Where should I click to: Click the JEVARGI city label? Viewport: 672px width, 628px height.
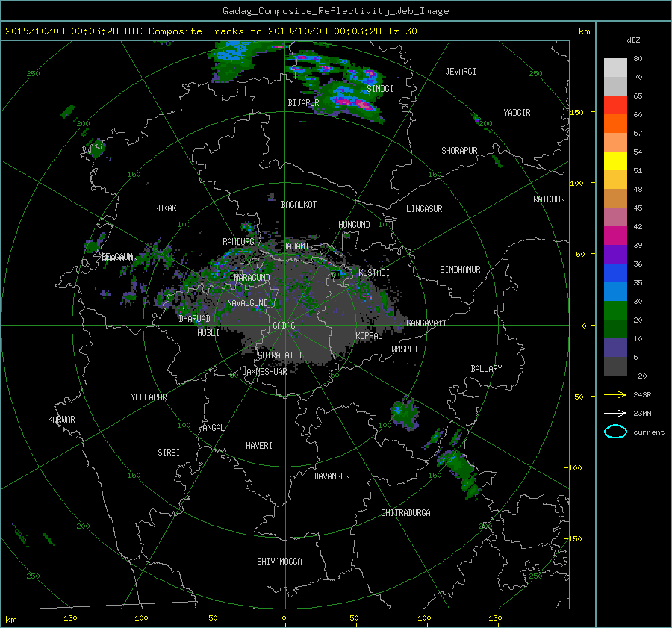(x=461, y=72)
